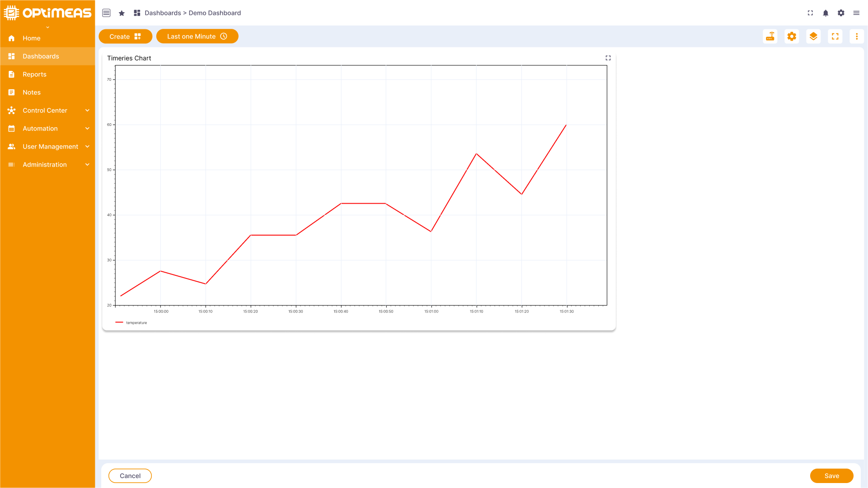Click the 70 y-axis label
This screenshot has height=488, width=868.
click(109, 79)
